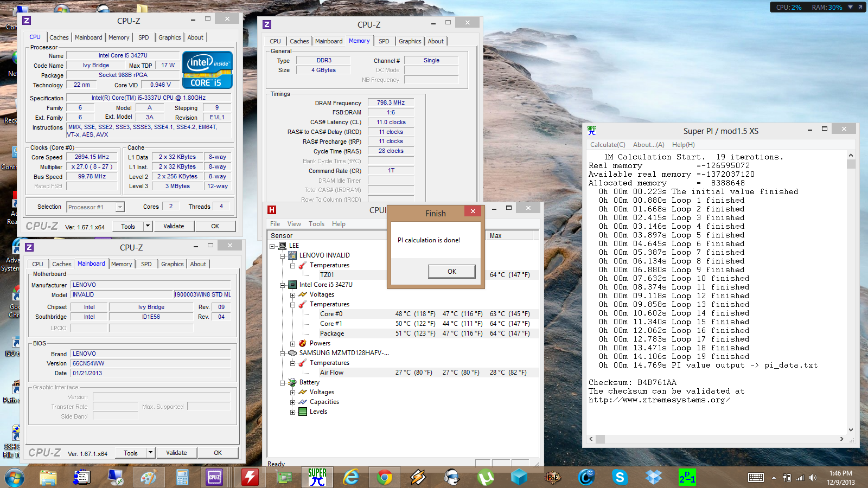Image resolution: width=868 pixels, height=488 pixels.
Task: Open File menu in HWMonitor
Action: click(x=275, y=224)
